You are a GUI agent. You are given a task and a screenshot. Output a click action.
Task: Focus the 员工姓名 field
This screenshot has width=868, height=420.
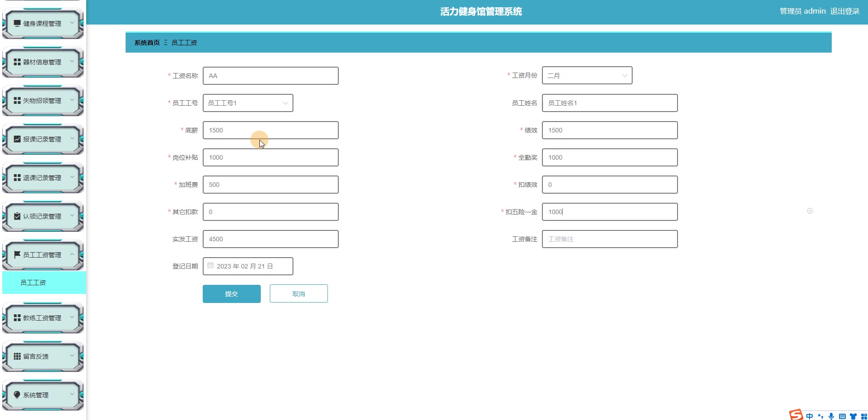click(x=610, y=103)
